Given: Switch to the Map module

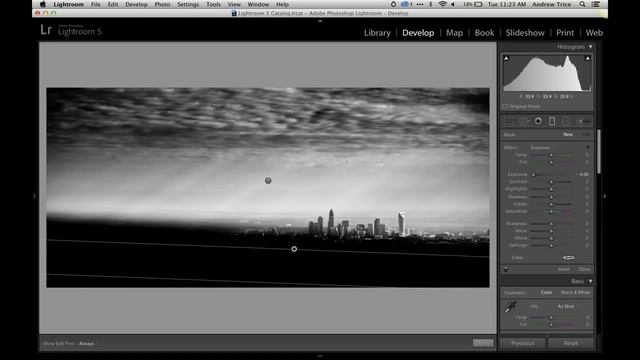Looking at the screenshot, I should point(454,33).
